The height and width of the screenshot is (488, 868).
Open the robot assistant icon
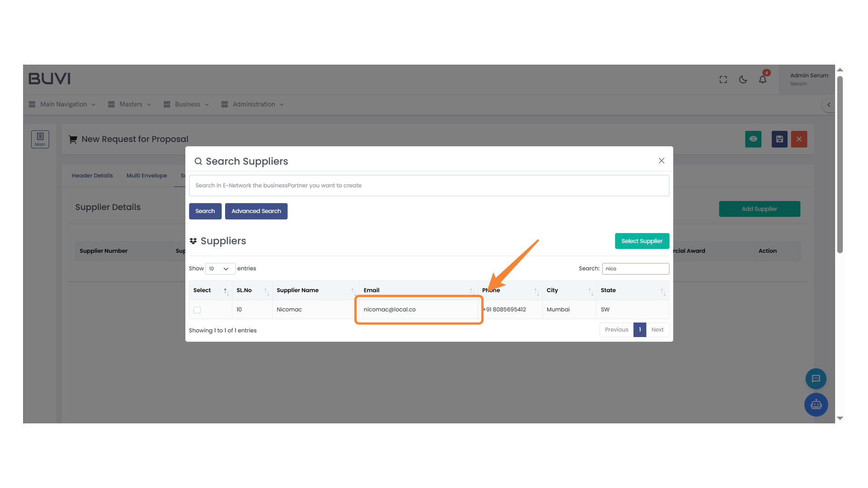pos(816,404)
